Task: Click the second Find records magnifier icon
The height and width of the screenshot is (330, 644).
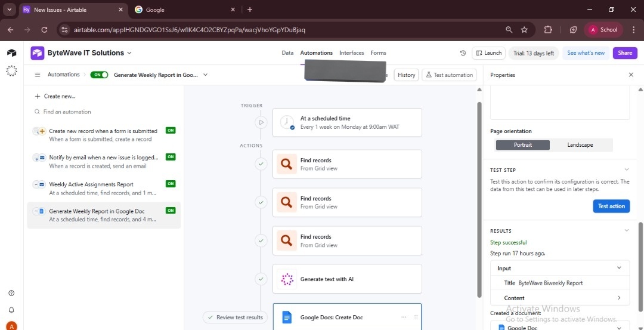Action: click(x=287, y=202)
